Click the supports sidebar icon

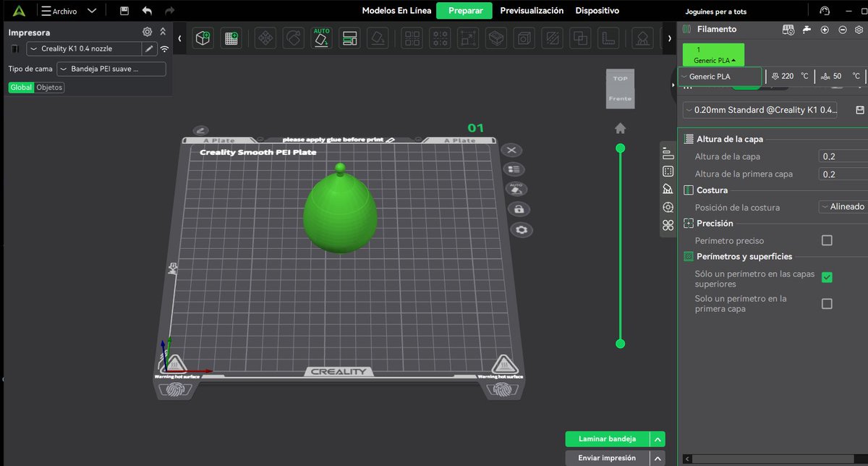(668, 189)
